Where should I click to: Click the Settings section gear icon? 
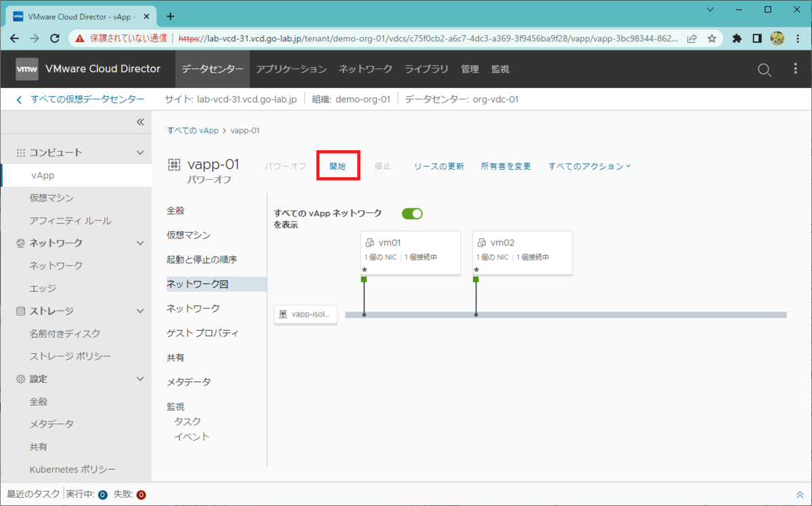pyautogui.click(x=20, y=379)
